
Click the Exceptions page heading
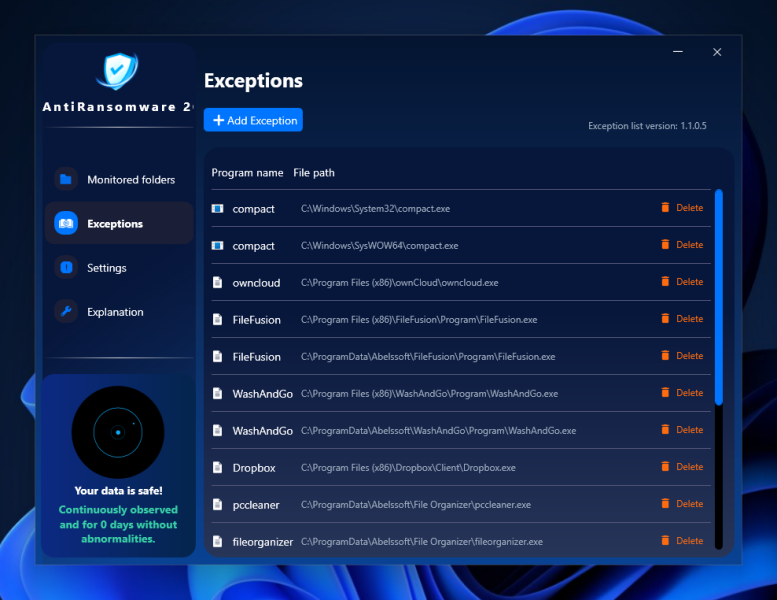tap(253, 80)
